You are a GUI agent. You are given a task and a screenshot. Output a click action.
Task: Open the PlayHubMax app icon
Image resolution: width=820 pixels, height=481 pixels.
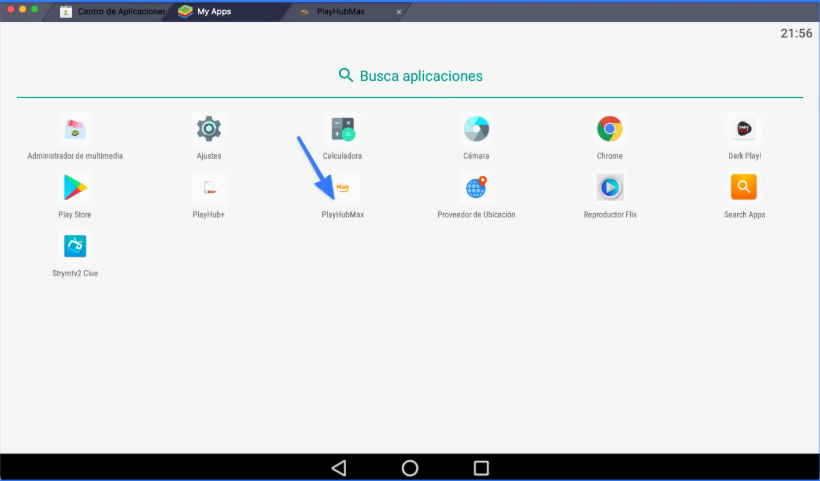pyautogui.click(x=342, y=187)
